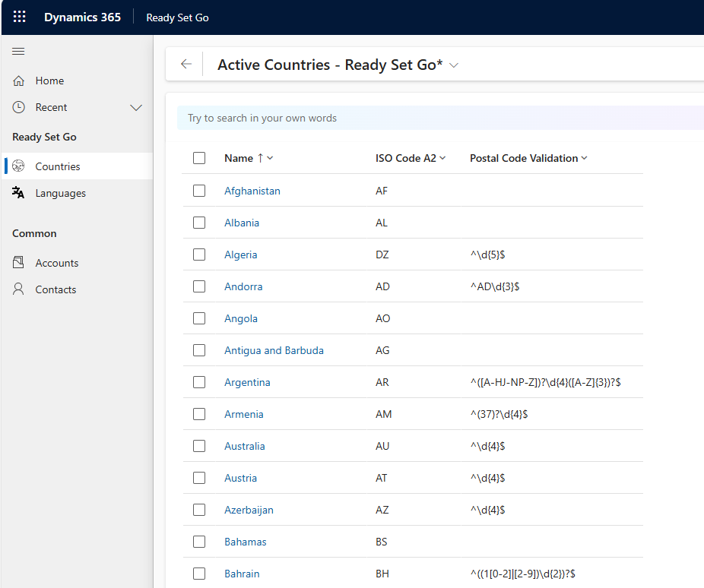Click the Dynamics 365 title in the header

coord(82,17)
